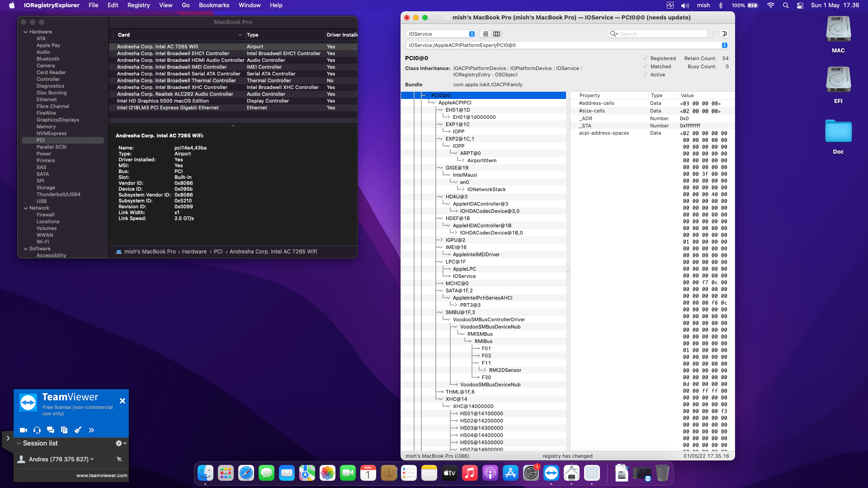The height and width of the screenshot is (488, 868).
Task: Open Messages from the Dock
Action: [266, 473]
